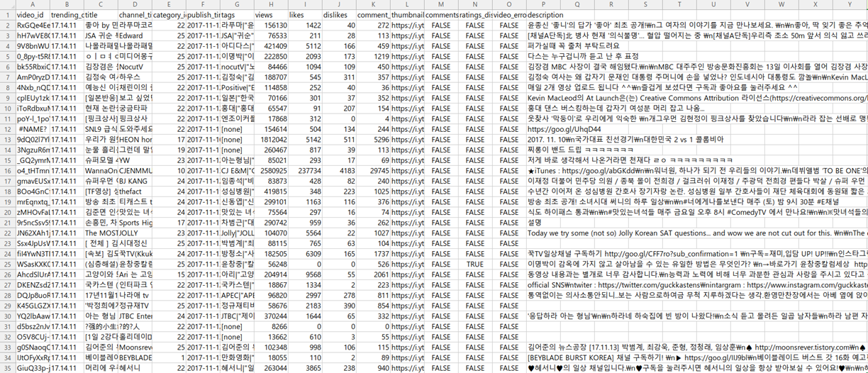Screen dimensions: 868x373
Task: Click the TRUE cell in ratings_disabled column
Action: click(x=476, y=263)
